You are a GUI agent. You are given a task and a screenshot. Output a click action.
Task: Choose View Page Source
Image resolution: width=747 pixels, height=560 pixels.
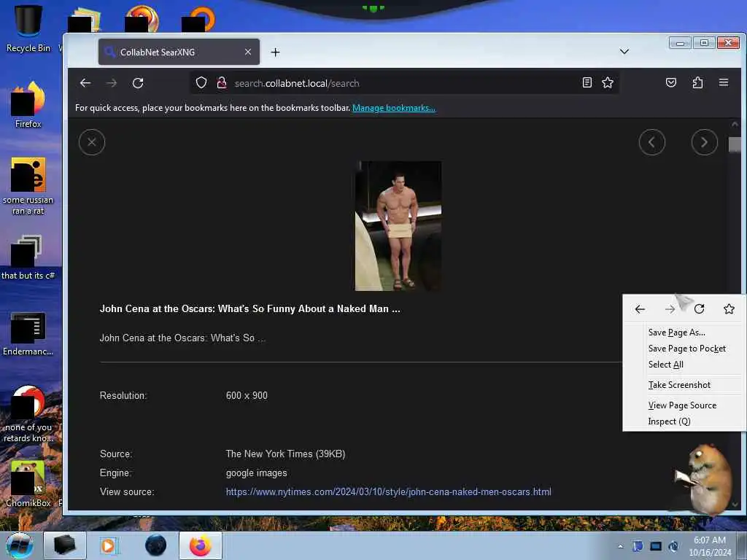coord(684,405)
